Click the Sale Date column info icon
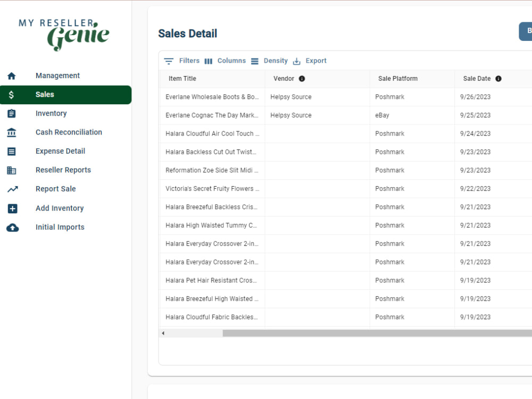The height and width of the screenshot is (399, 532). coord(498,79)
